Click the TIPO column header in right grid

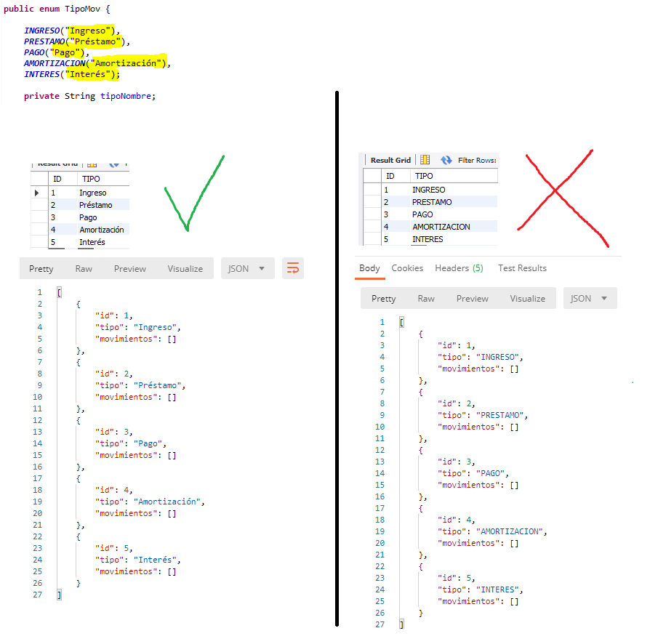(x=424, y=176)
